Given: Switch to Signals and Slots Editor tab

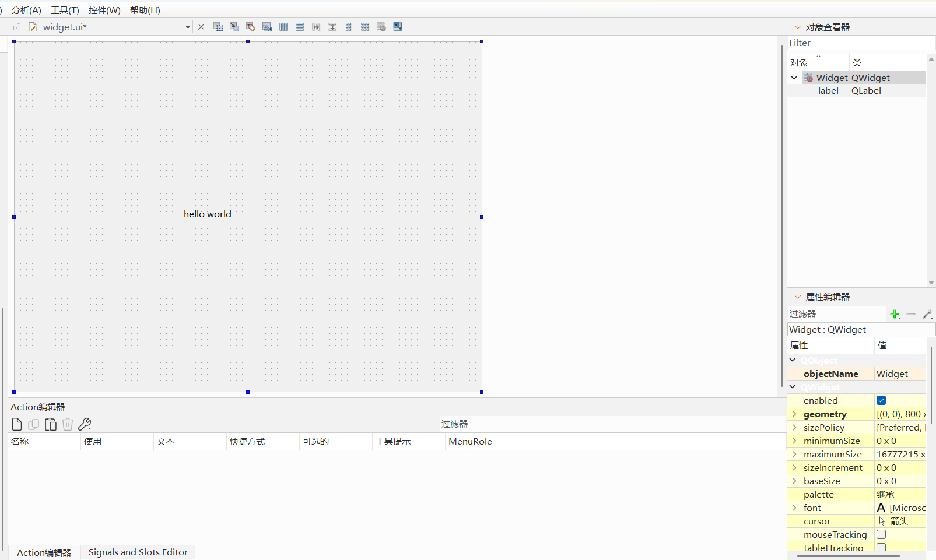Looking at the screenshot, I should pyautogui.click(x=138, y=552).
